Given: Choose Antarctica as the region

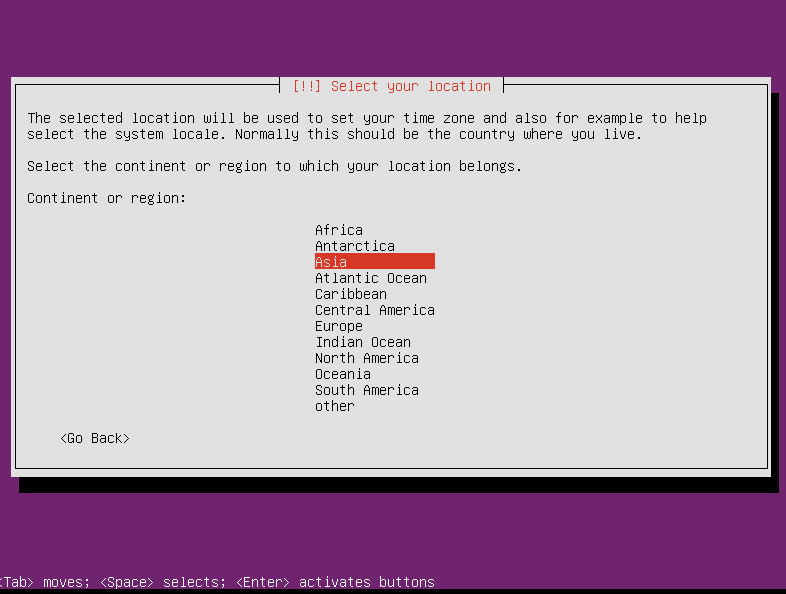Looking at the screenshot, I should tap(355, 246).
